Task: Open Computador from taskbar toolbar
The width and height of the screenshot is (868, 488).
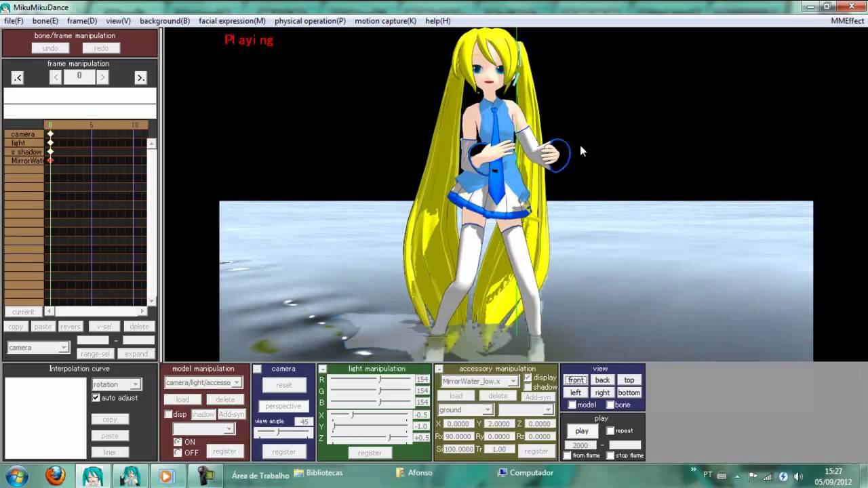Action: 526,472
